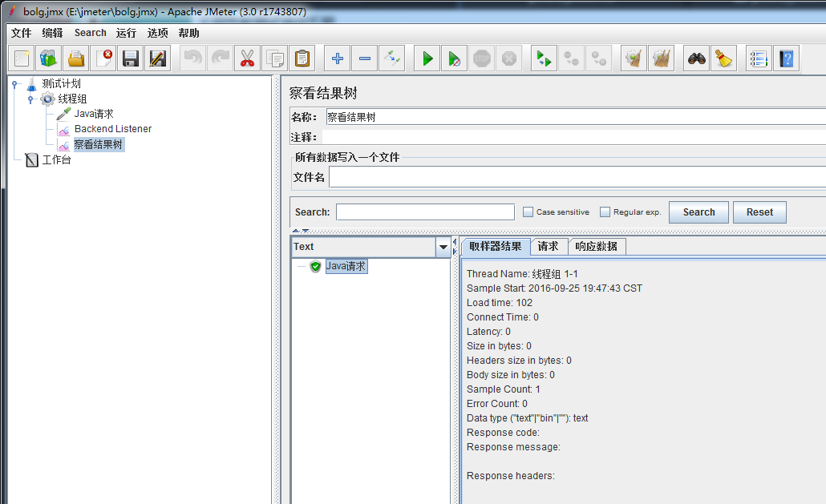This screenshot has width=826, height=504.
Task: Click the Remote stop all icon
Action: pos(572,58)
